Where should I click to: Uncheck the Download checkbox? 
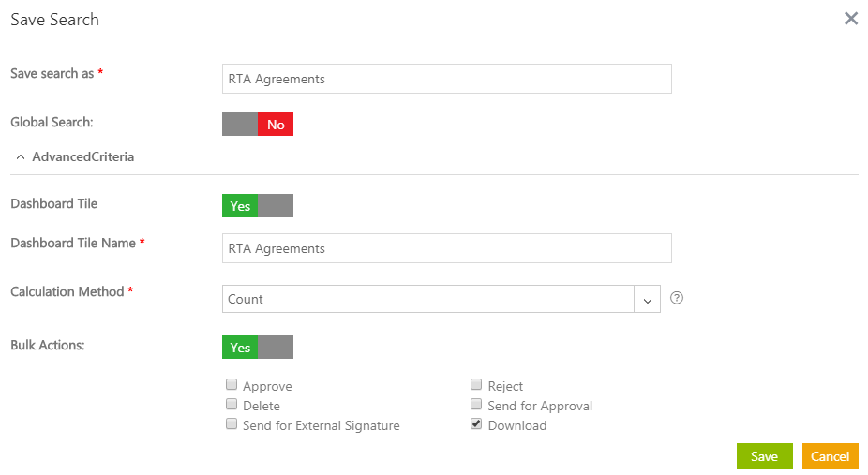tap(476, 424)
